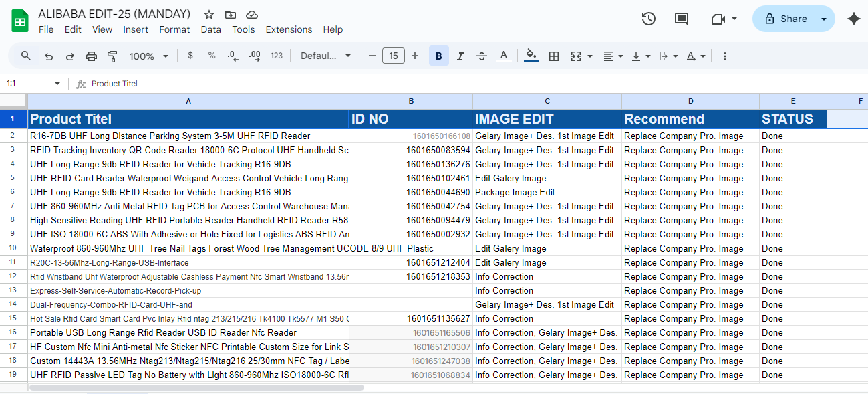Print the spreadsheet
868x394 pixels.
tap(92, 56)
